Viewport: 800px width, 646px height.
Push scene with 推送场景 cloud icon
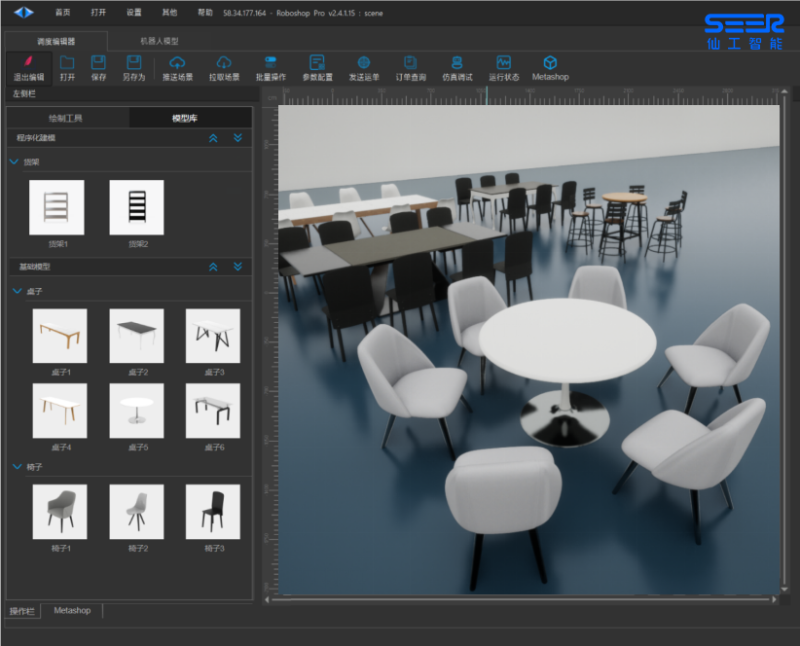(177, 63)
